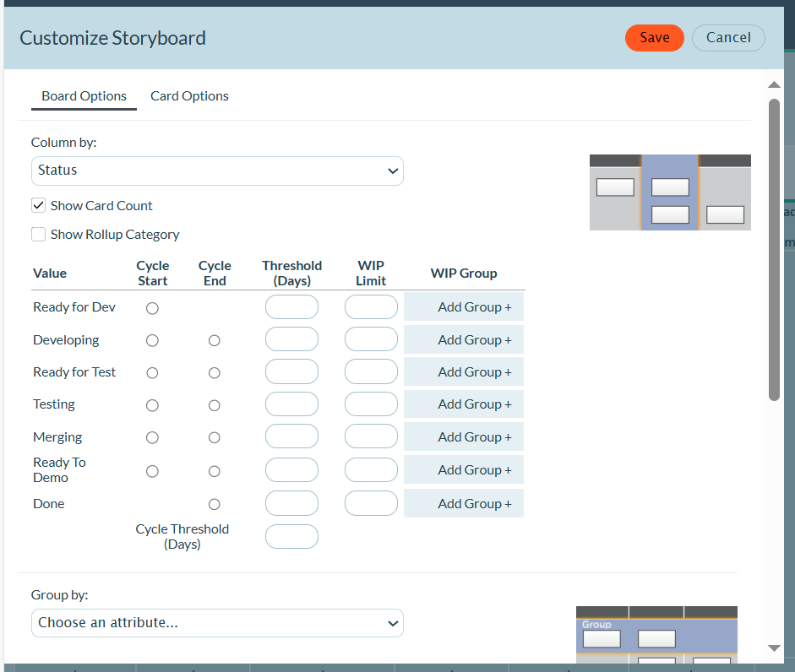The width and height of the screenshot is (795, 672).
Task: Open the Column by Status dropdown
Action: coord(217,171)
